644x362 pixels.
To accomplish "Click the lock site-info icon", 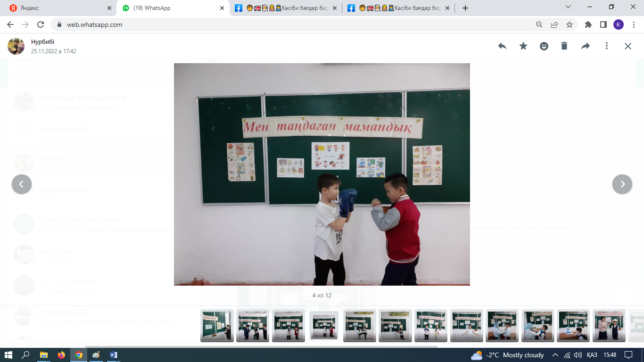I will (59, 25).
